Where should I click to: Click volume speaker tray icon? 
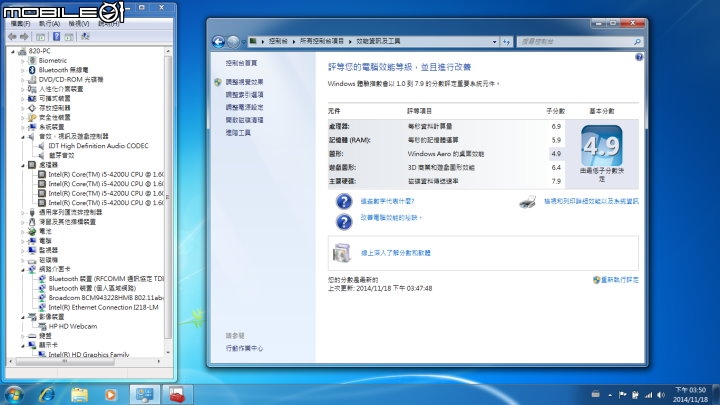(661, 394)
